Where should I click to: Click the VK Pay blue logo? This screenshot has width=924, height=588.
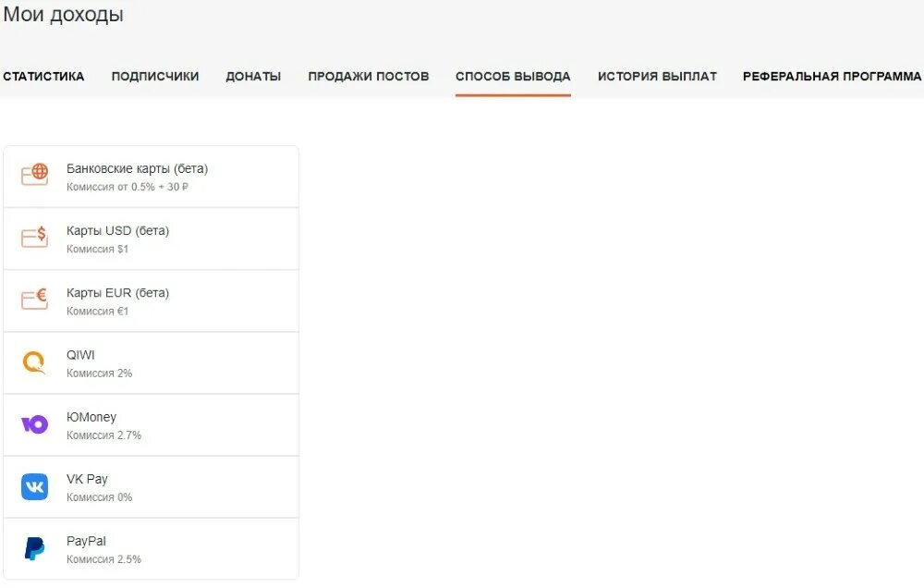(x=35, y=486)
